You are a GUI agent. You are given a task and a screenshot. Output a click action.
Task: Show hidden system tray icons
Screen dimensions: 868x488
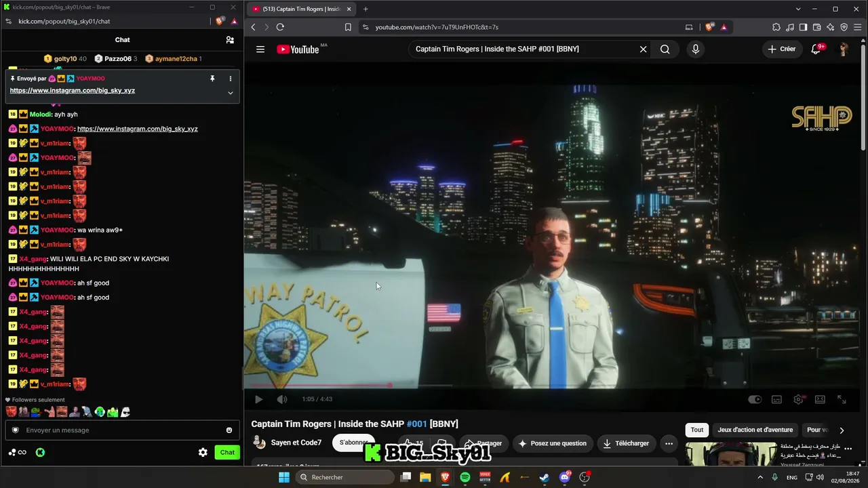tap(759, 477)
